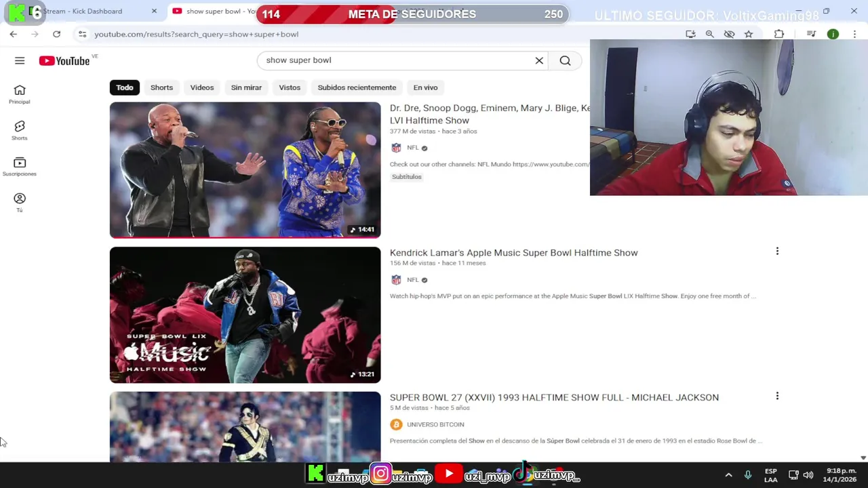Open options menu for Michael Jackson video
This screenshot has width=868, height=488.
[x=777, y=396]
